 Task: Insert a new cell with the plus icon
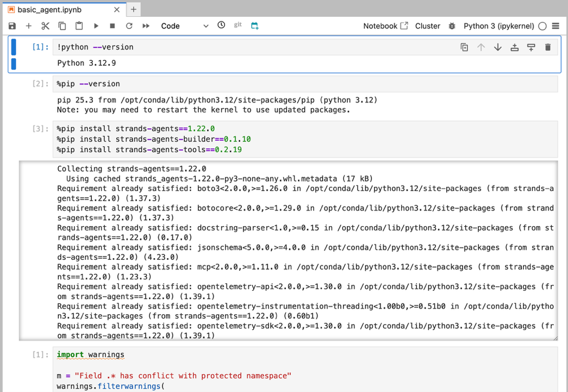coord(29,26)
